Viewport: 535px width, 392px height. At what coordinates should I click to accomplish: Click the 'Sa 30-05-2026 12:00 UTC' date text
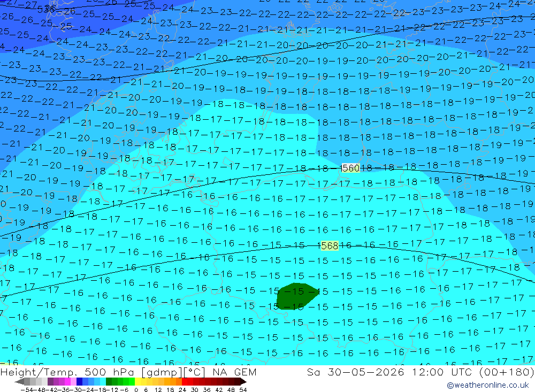click(x=391, y=372)
